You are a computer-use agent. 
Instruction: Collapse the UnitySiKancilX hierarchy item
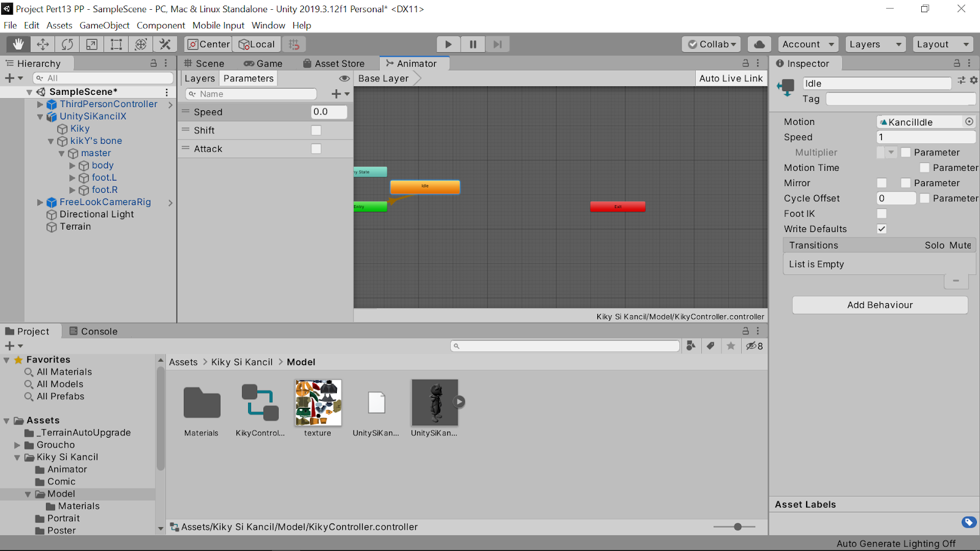click(40, 116)
